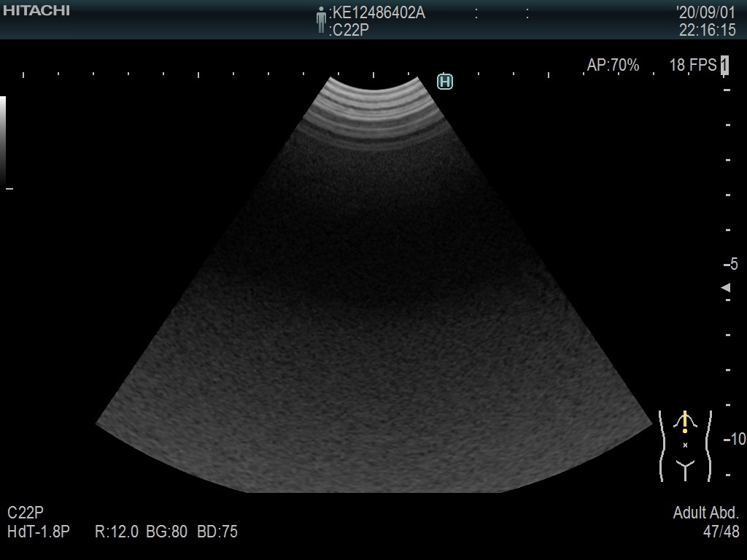Viewport: 747px width, 560px height.
Task: Select patient ID KE12486402A
Action: [379, 12]
